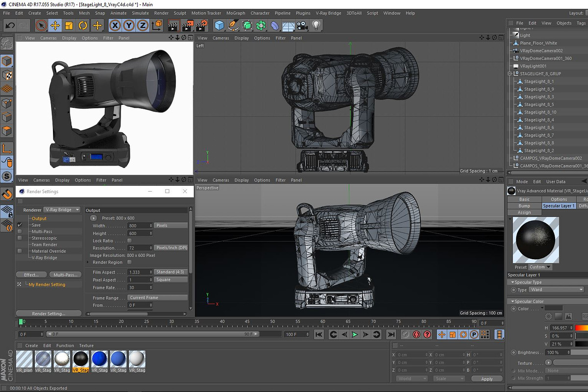The image size is (588, 392).
Task: Enable Multi-Pass checkbox in Render Settings
Action: tap(20, 231)
